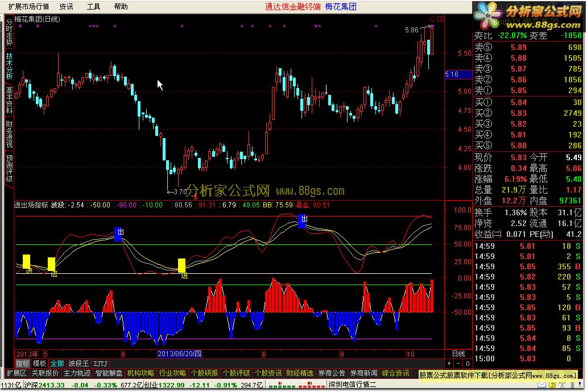Screen dimensions: 587x392
Task: Switch to 技术分析 side tab
Action: point(9,66)
